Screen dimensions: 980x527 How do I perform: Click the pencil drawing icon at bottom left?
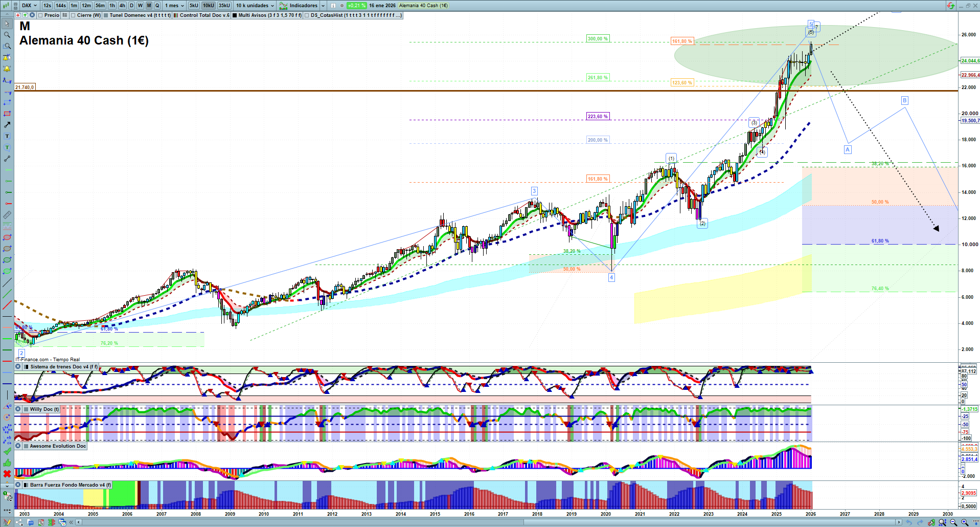tap(7, 522)
